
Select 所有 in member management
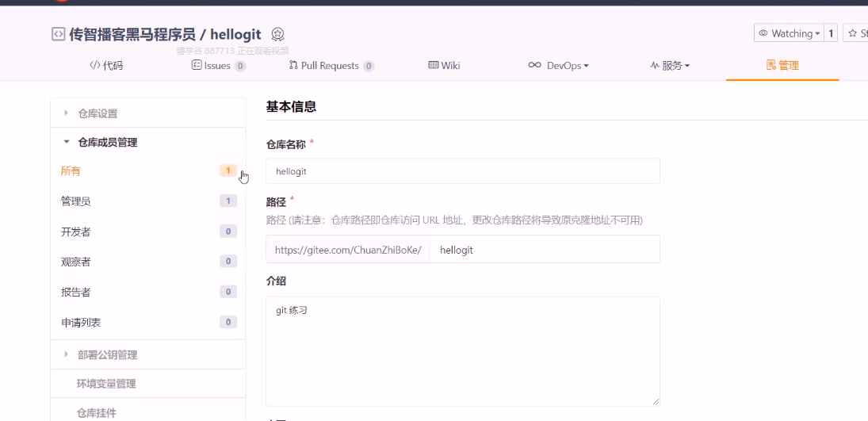point(147,170)
